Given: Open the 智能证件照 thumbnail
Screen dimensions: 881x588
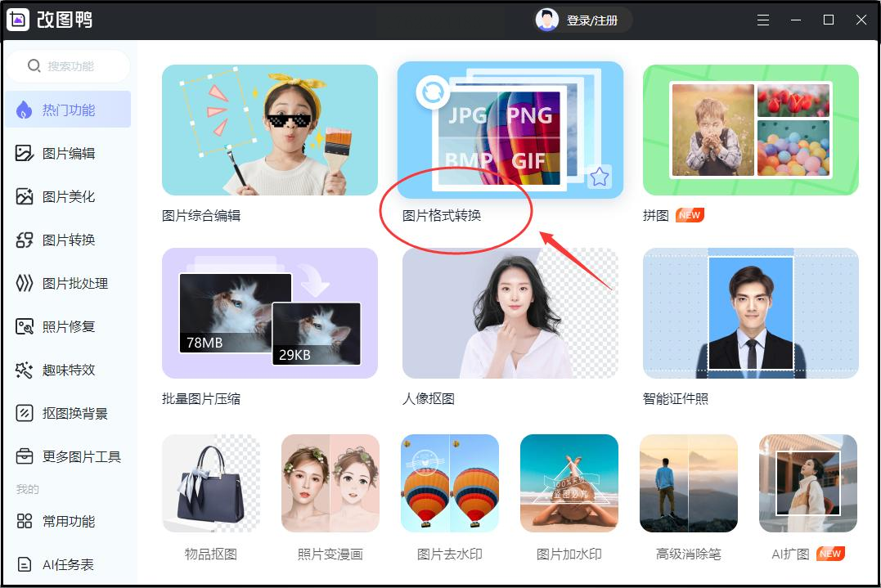Looking at the screenshot, I should pyautogui.click(x=751, y=313).
